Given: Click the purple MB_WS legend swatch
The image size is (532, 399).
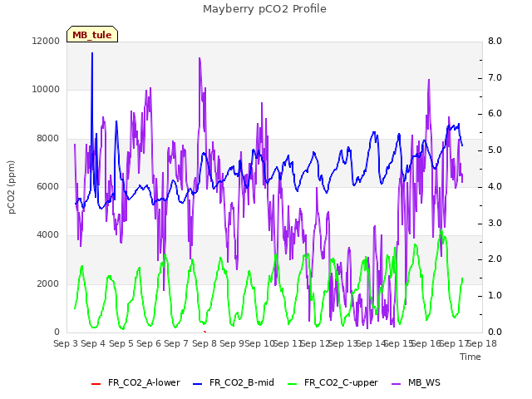Looking at the screenshot, I should pyautogui.click(x=396, y=384).
